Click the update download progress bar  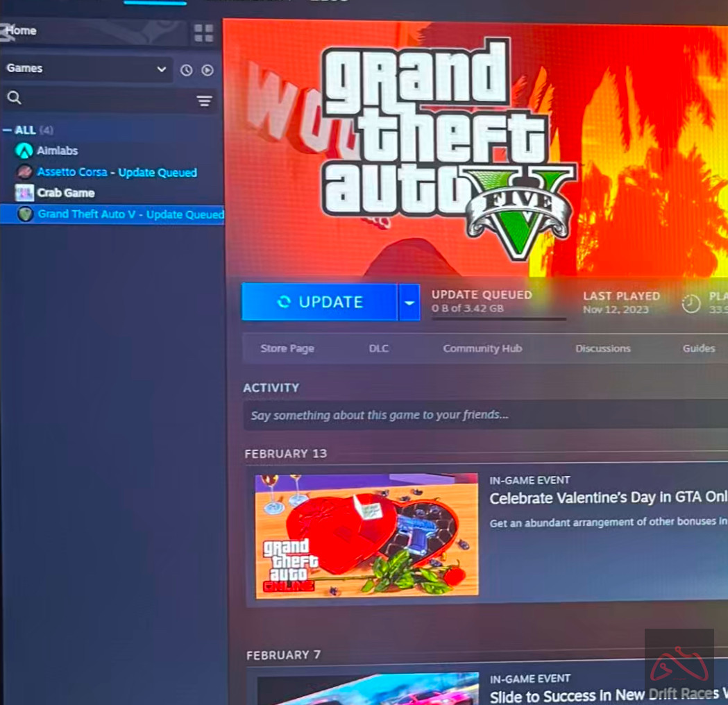[498, 319]
